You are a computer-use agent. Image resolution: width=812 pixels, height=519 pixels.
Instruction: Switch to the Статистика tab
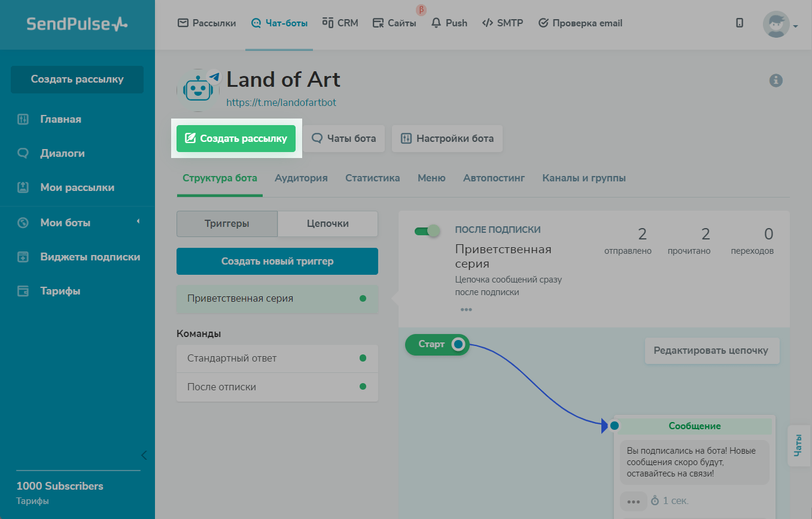coord(372,178)
